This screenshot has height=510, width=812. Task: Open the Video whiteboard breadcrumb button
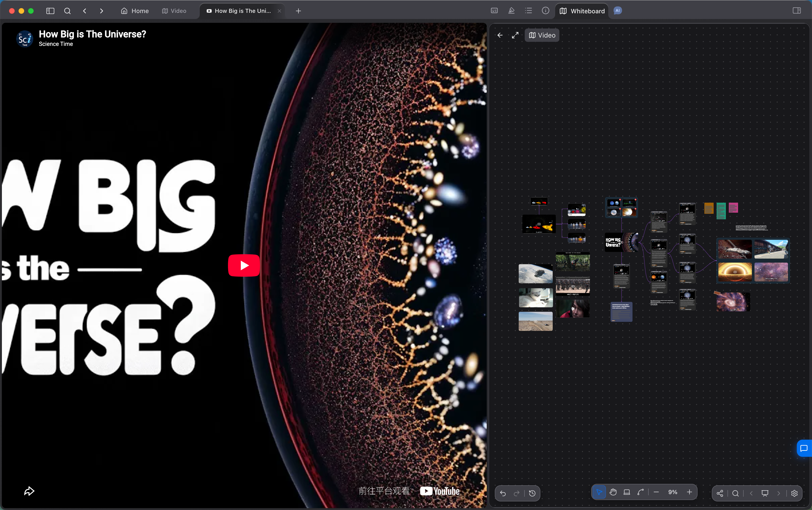(542, 35)
